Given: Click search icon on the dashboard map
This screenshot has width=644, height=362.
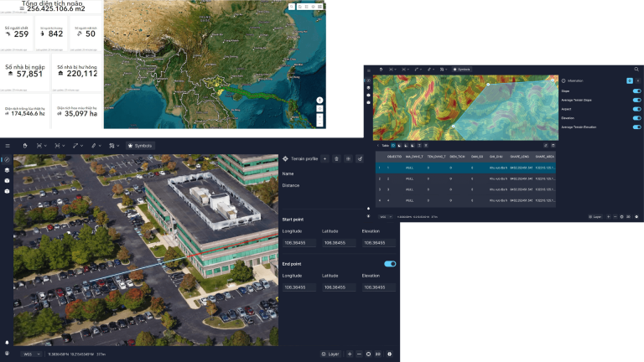Looking at the screenshot, I should coord(291,7).
